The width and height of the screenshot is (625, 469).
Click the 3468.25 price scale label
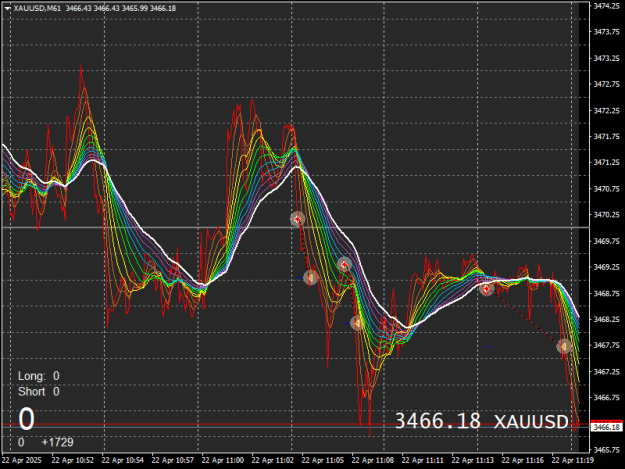[x=607, y=319]
